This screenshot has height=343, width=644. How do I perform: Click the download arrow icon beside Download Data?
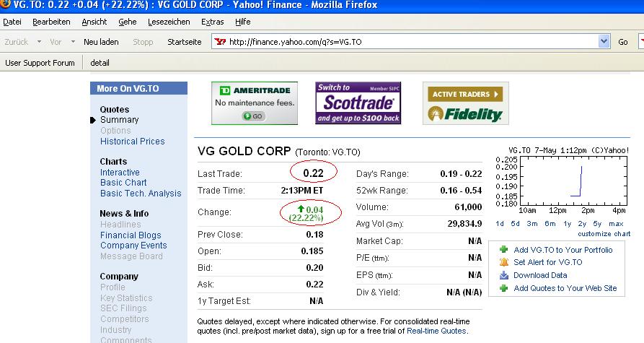coord(503,275)
